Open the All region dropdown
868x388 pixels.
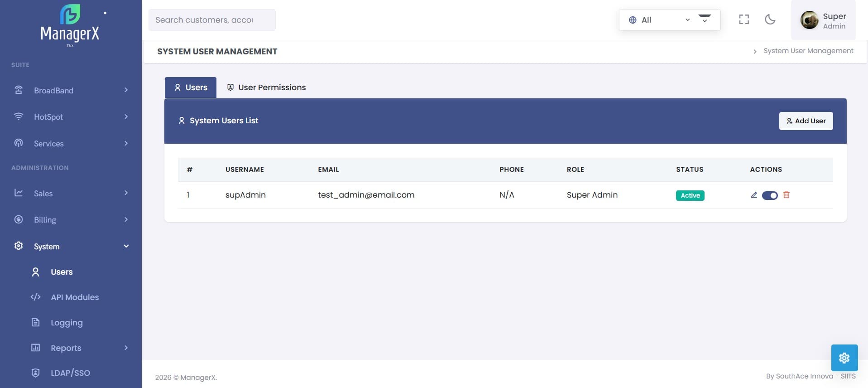tap(669, 20)
